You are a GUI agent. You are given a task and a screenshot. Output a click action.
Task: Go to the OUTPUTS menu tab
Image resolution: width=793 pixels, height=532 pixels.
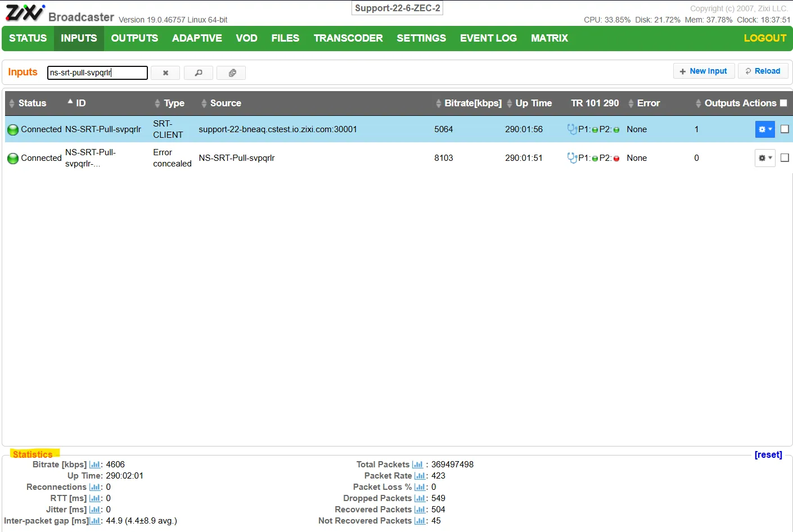[x=134, y=38]
